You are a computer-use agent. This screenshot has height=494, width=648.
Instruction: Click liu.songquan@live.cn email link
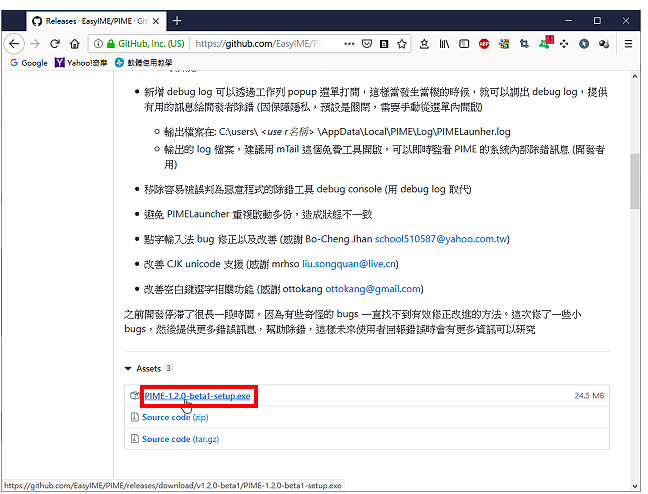pyautogui.click(x=349, y=264)
